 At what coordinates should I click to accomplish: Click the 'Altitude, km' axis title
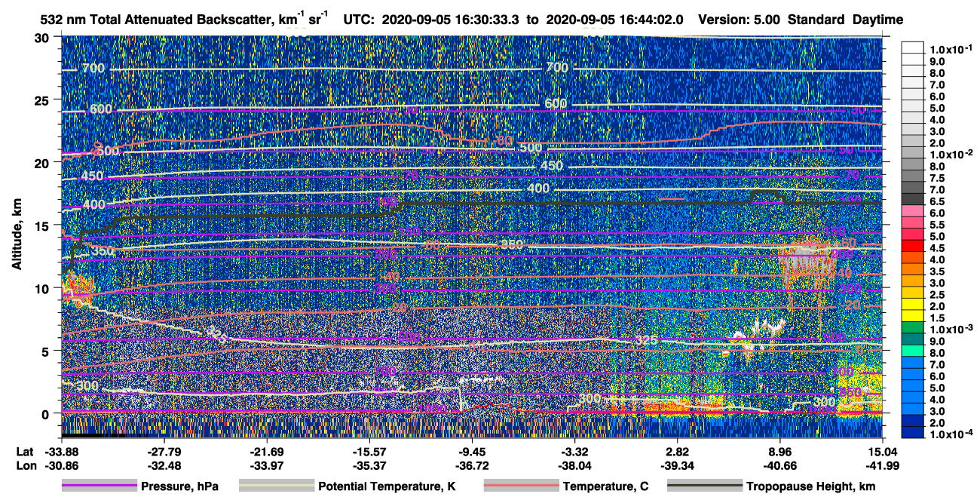(x=17, y=235)
